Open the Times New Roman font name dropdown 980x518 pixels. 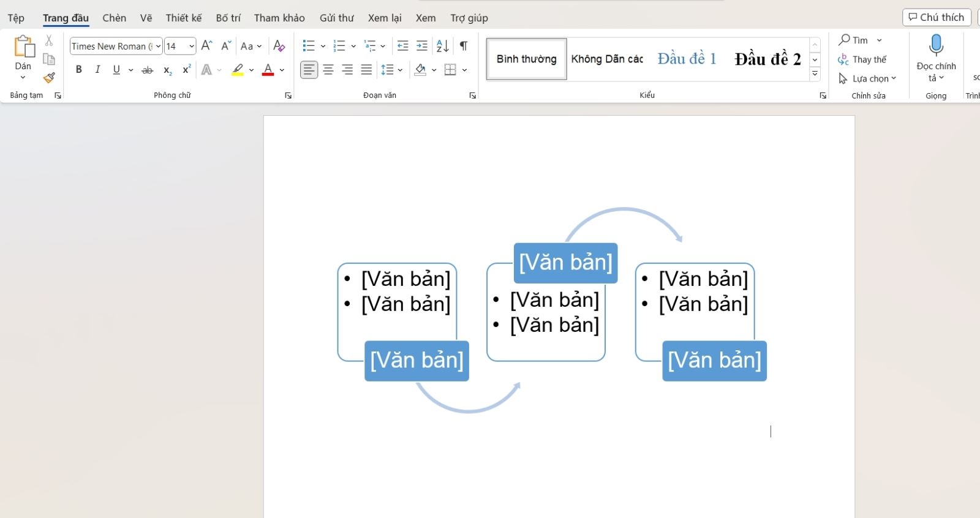click(158, 47)
